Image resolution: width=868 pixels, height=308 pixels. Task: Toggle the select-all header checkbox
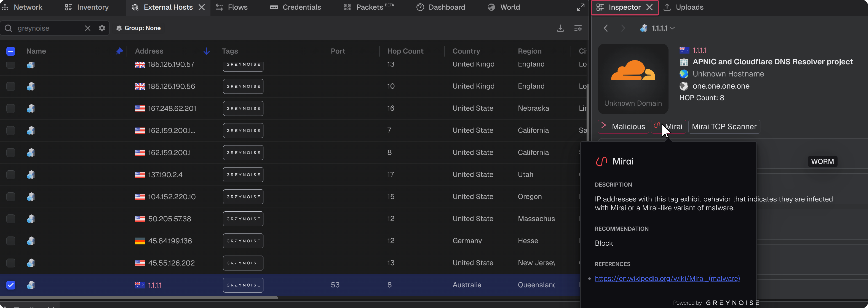pos(11,51)
